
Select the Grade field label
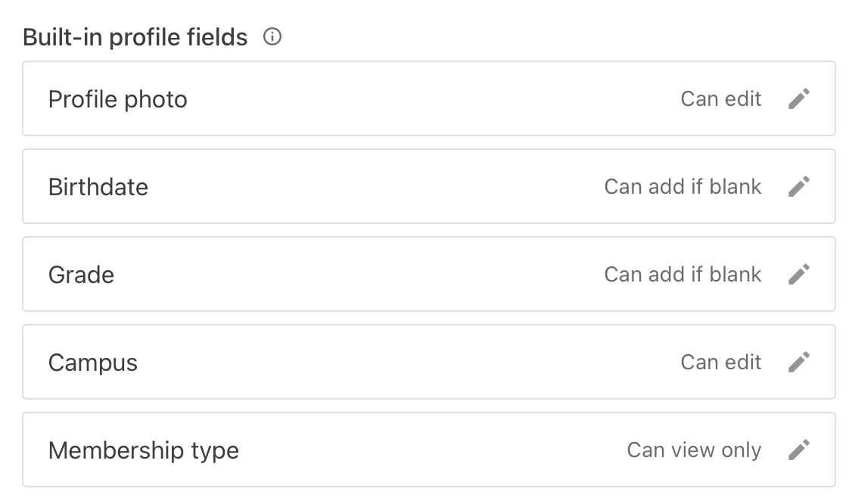(x=81, y=275)
